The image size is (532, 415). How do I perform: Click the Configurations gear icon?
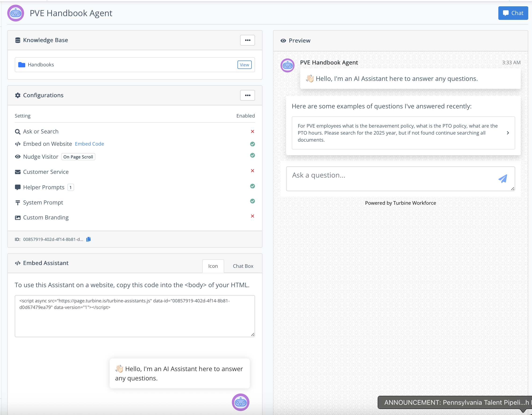tap(17, 95)
